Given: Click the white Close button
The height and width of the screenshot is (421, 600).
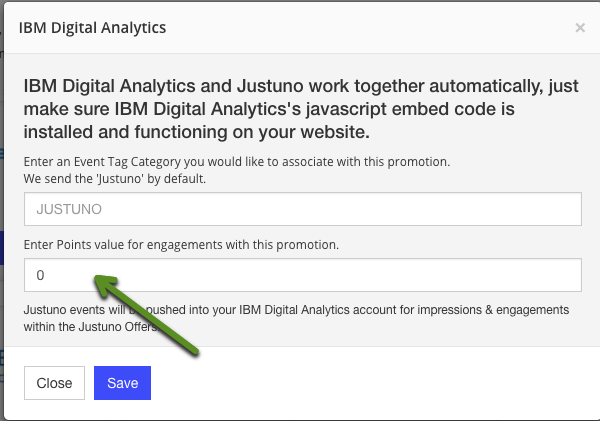Looking at the screenshot, I should tap(54, 383).
